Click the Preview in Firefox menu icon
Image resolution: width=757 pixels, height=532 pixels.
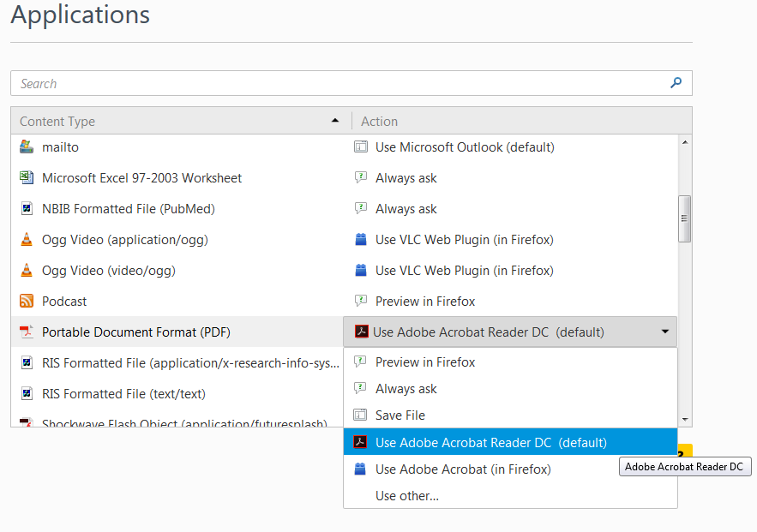pyautogui.click(x=360, y=362)
